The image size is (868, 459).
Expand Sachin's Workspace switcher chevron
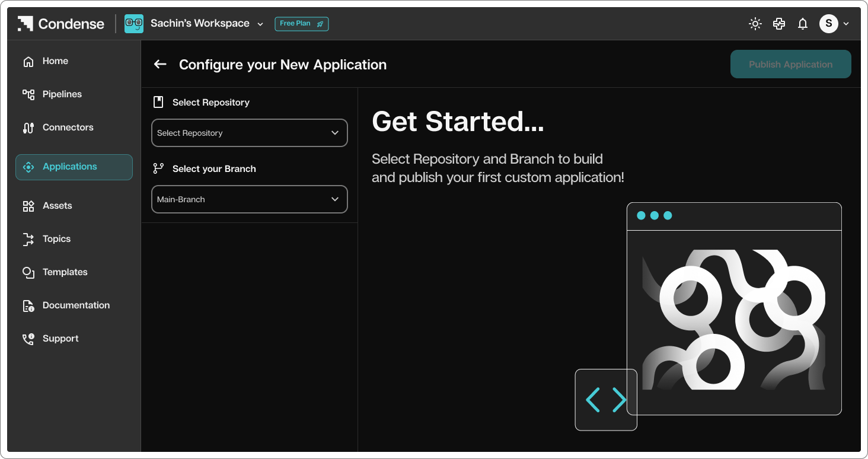pyautogui.click(x=260, y=24)
